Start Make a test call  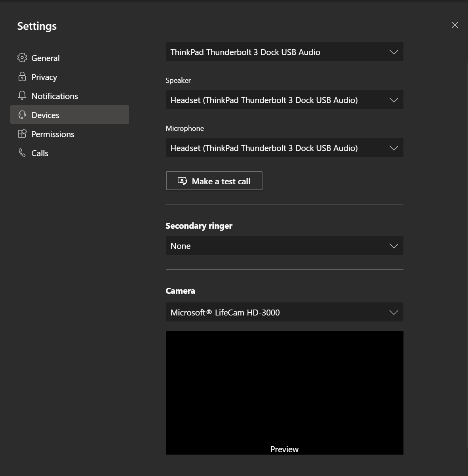tap(214, 181)
